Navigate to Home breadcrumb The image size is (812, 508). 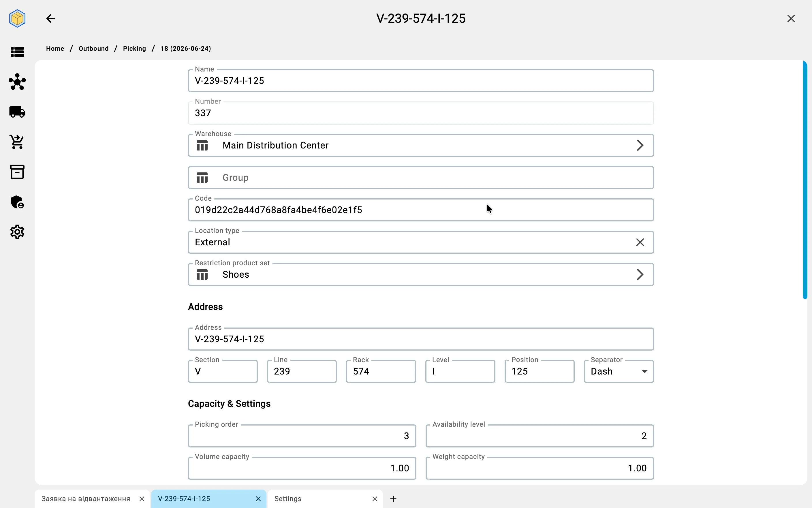point(55,48)
